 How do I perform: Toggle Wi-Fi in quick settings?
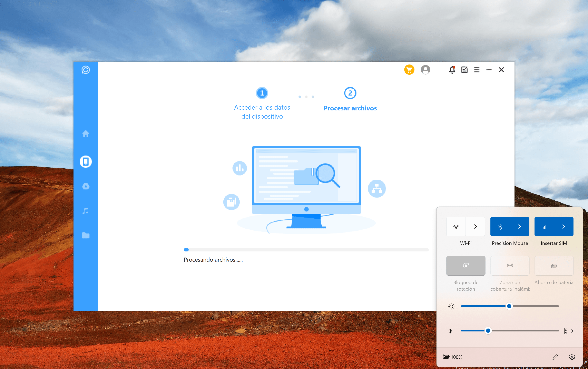pyautogui.click(x=456, y=227)
